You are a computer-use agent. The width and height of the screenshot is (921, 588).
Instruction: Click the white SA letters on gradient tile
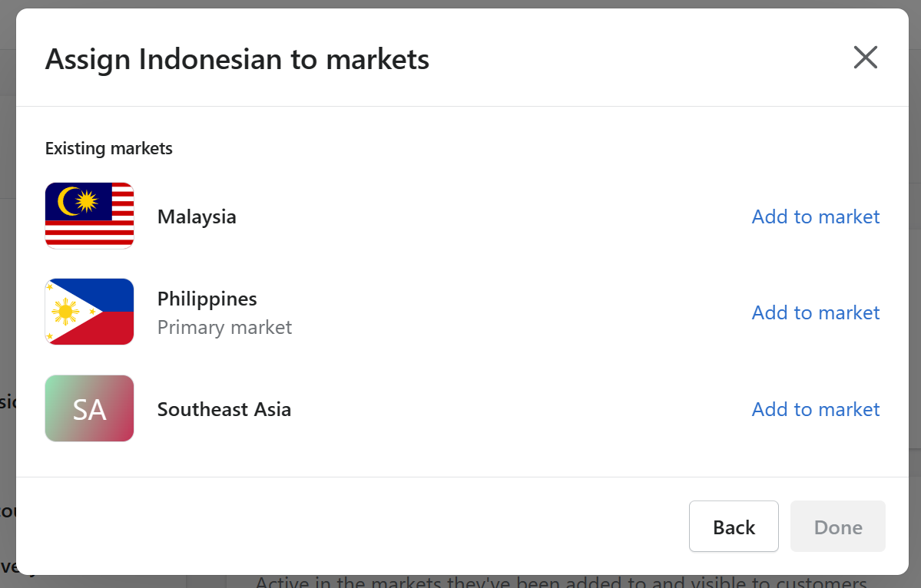[89, 410]
